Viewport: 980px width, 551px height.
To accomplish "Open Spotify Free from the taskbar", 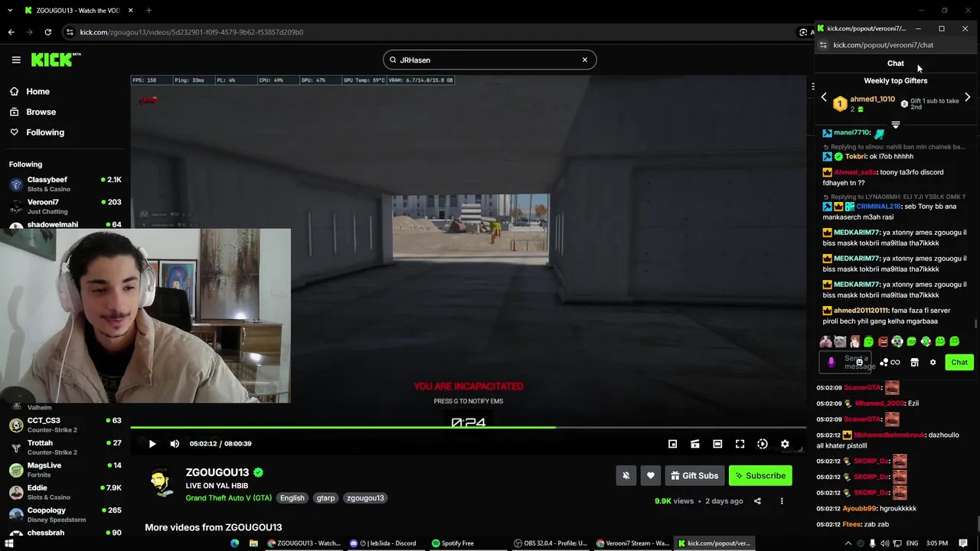I will click(x=452, y=543).
